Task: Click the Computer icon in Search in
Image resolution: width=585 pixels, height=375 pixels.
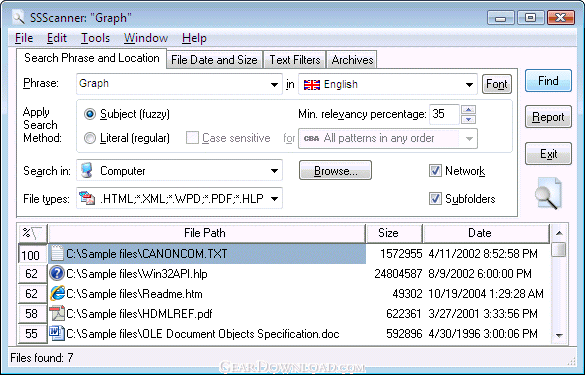Action: click(87, 171)
